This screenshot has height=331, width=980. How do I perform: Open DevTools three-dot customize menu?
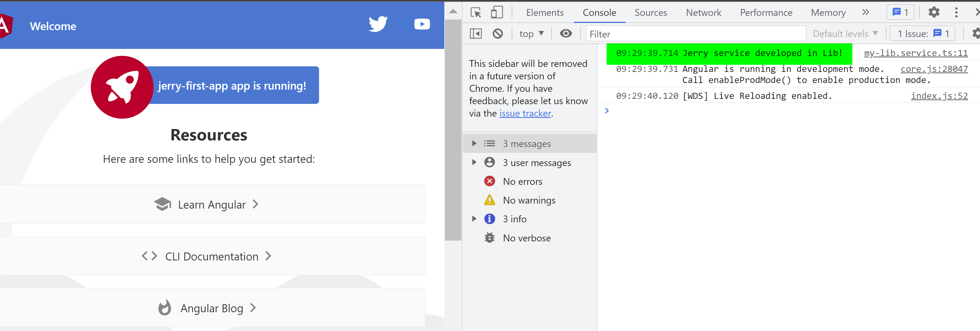pyautogui.click(x=956, y=12)
